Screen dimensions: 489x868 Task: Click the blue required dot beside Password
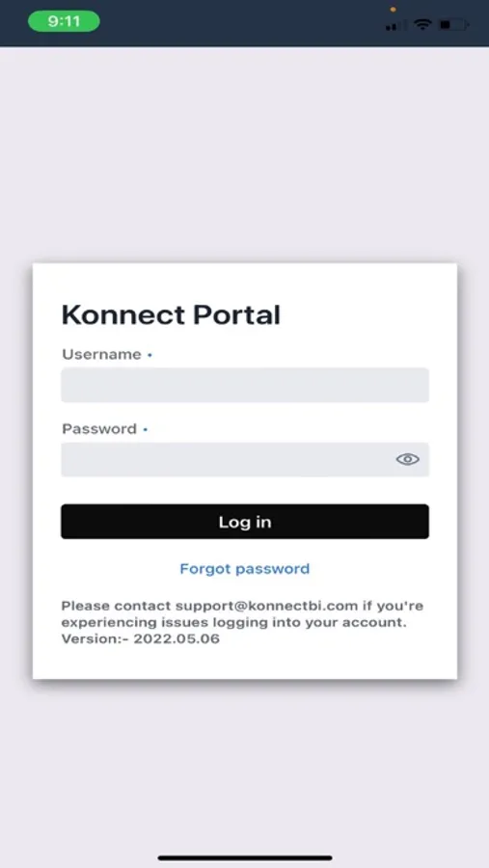pos(145,429)
